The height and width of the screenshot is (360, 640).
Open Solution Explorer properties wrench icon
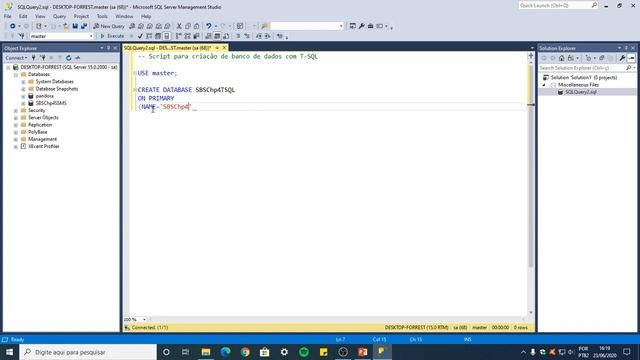coord(622,58)
